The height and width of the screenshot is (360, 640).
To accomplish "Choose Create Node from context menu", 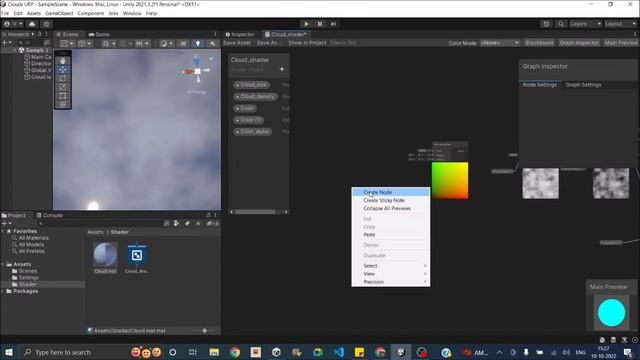I will 391,192.
